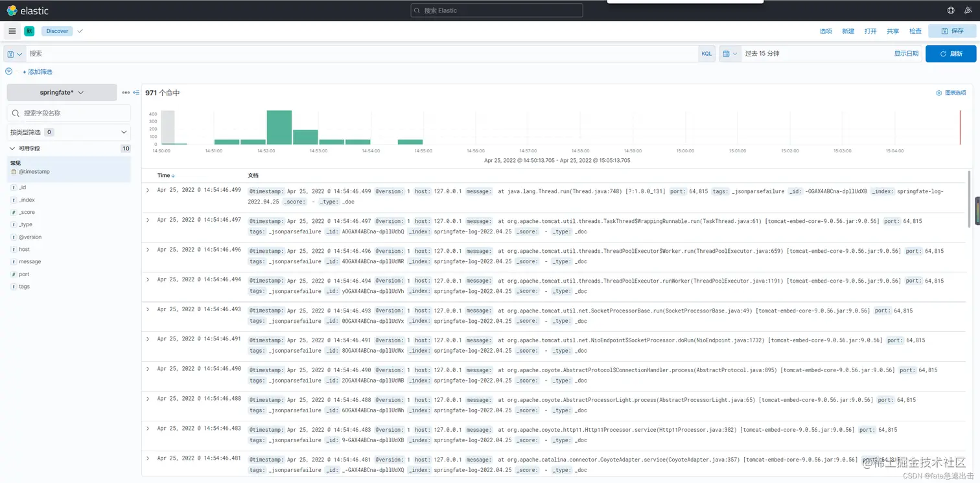This screenshot has height=483, width=980.
Task: Click the string type icon beside _id
Action: tap(14, 187)
